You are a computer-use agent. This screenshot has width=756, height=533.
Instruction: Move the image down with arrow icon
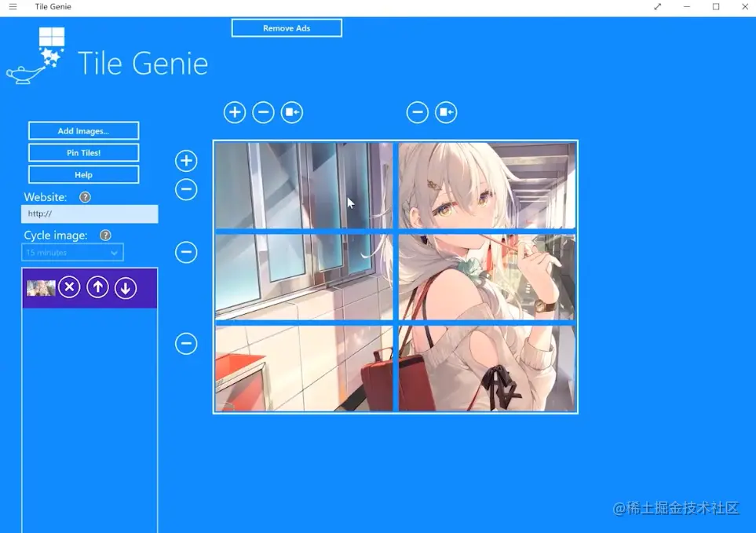point(126,288)
